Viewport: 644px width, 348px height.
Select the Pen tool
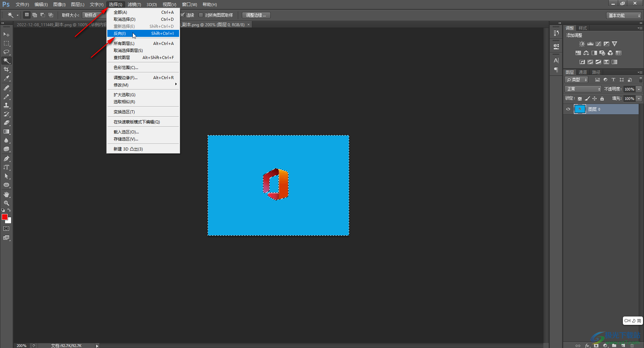(x=6, y=159)
